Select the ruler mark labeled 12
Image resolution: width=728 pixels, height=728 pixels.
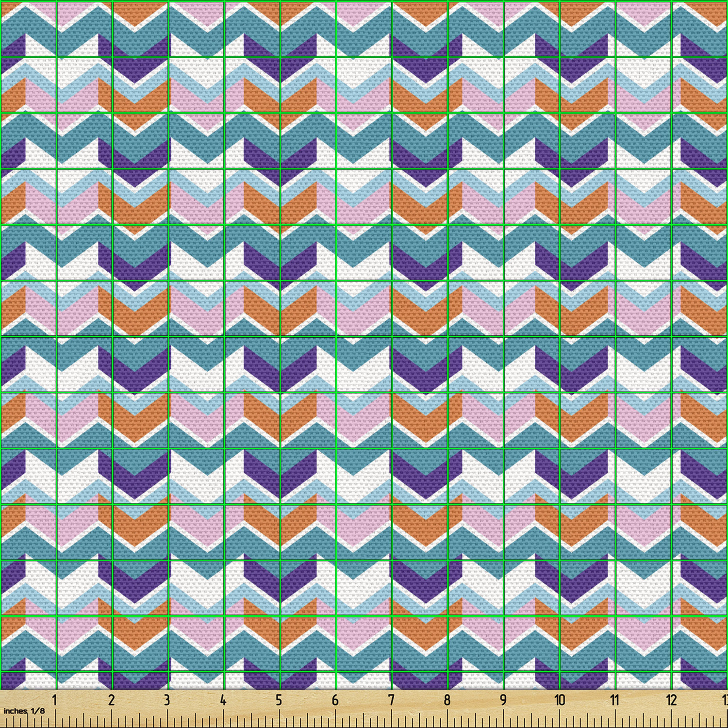pos(671,700)
